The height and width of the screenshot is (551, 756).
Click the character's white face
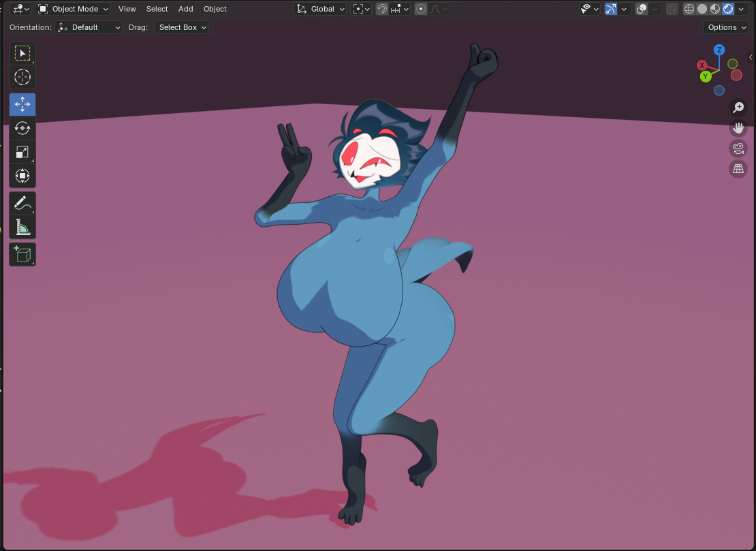point(369,161)
